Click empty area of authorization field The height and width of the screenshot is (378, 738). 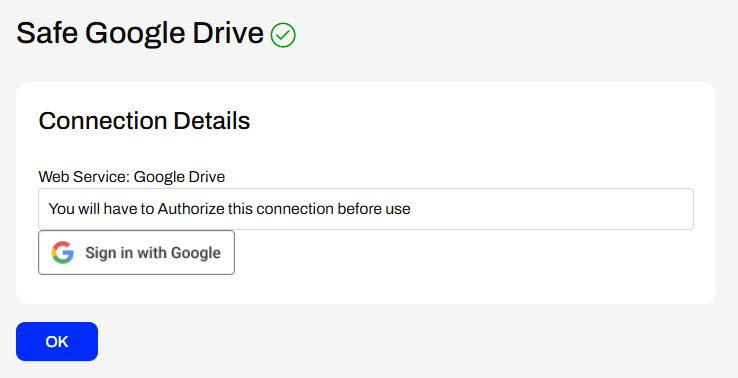click(551, 209)
